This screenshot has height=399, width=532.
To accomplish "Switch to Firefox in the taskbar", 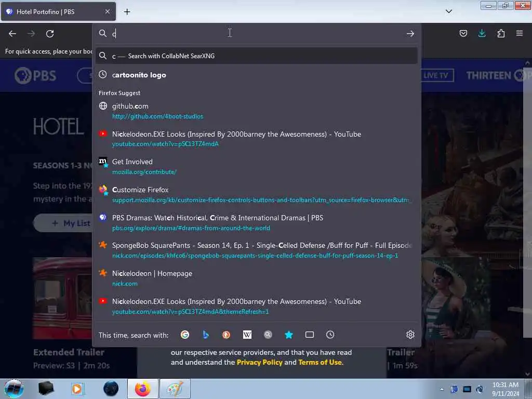I will click(x=142, y=389).
